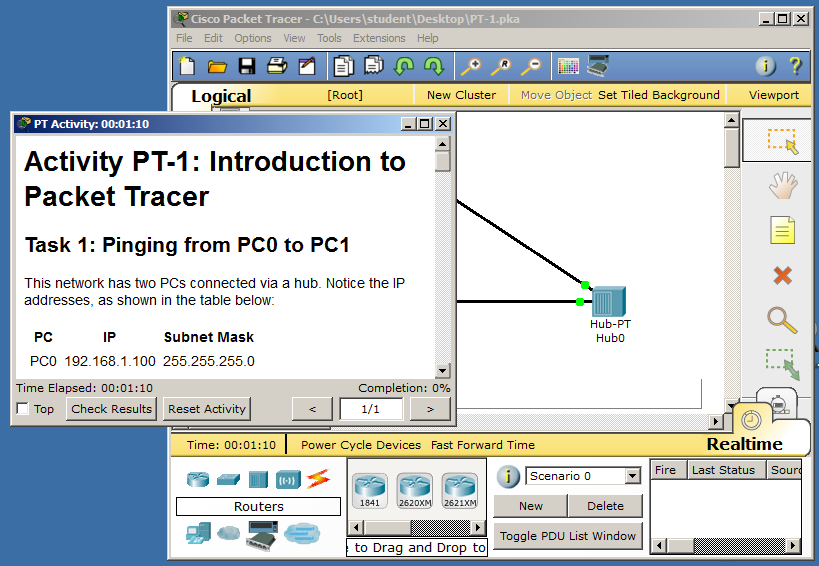The width and height of the screenshot is (819, 566).
Task: Pick the 2621XM router model
Action: tap(460, 490)
